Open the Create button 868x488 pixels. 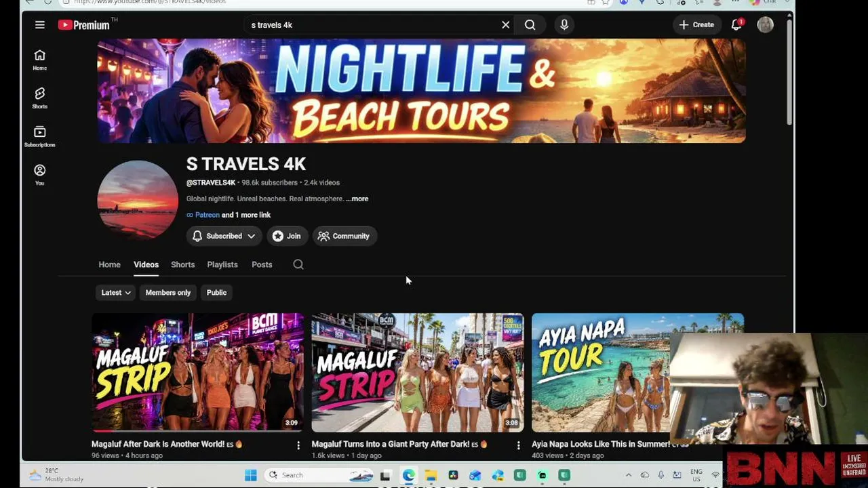click(697, 25)
